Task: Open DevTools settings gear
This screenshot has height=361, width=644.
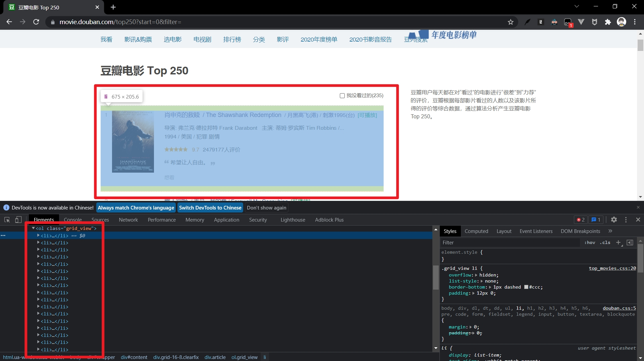Action: point(614,220)
